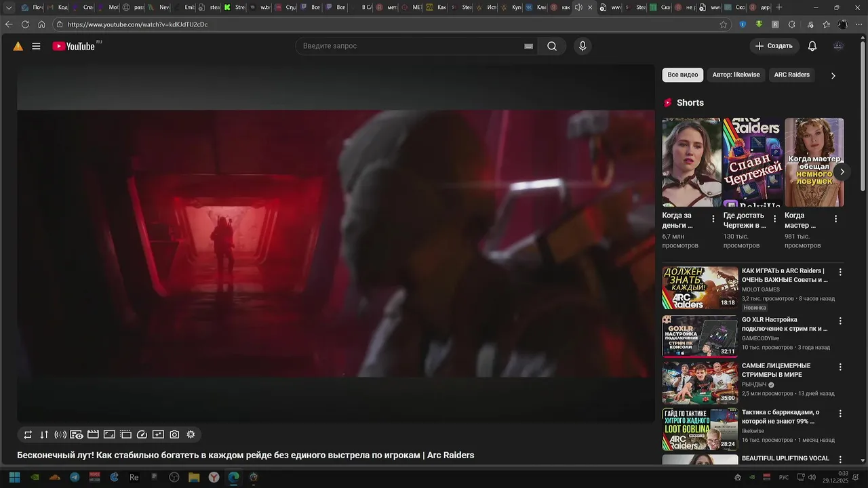Viewport: 868px width, 488px height.
Task: Open 'GO XLR Настройка' video title
Action: pos(785,324)
